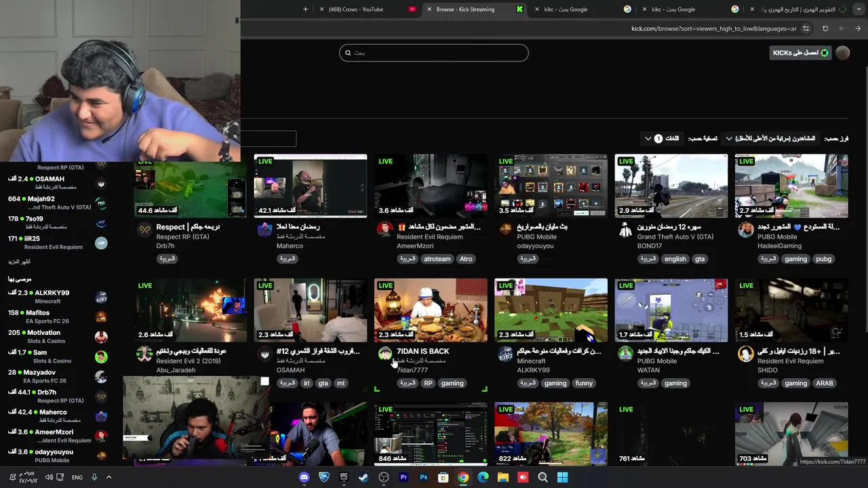Select the 'english' tag on BOND17 card

675,259
